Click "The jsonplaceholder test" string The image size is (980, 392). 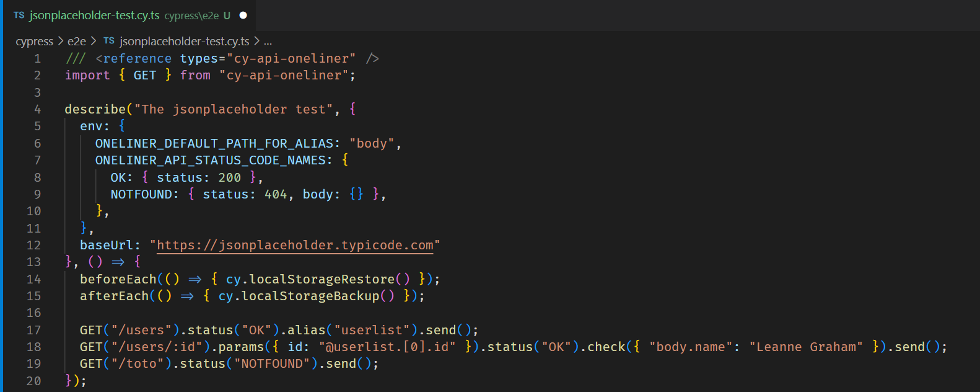[x=234, y=109]
